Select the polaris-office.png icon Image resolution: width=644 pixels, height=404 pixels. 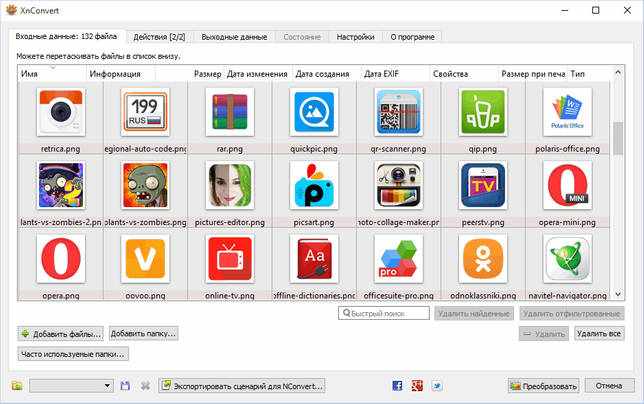567,112
